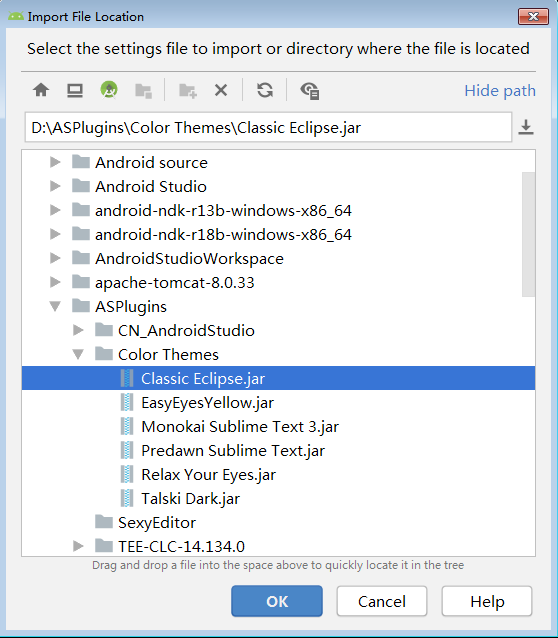558x638 pixels.
Task: Select the TEE-CLC-14.134.0 folder name
Action: coord(181,546)
